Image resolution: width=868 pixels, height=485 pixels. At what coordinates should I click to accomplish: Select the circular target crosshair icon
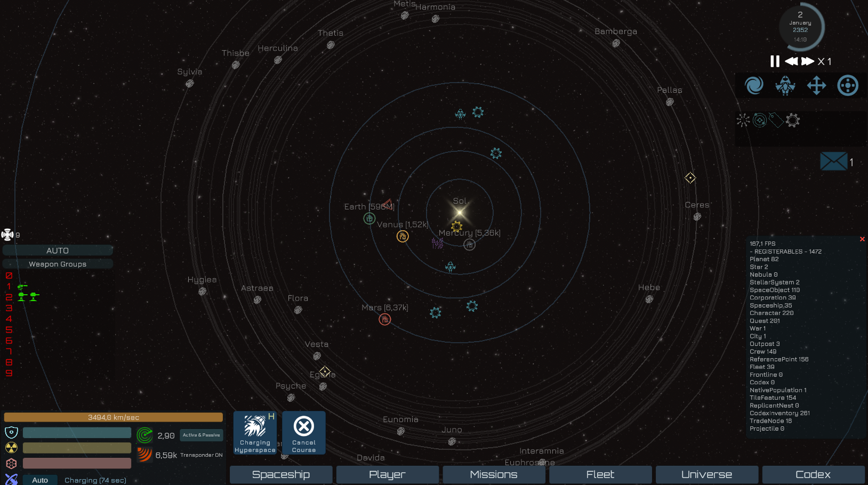[848, 85]
